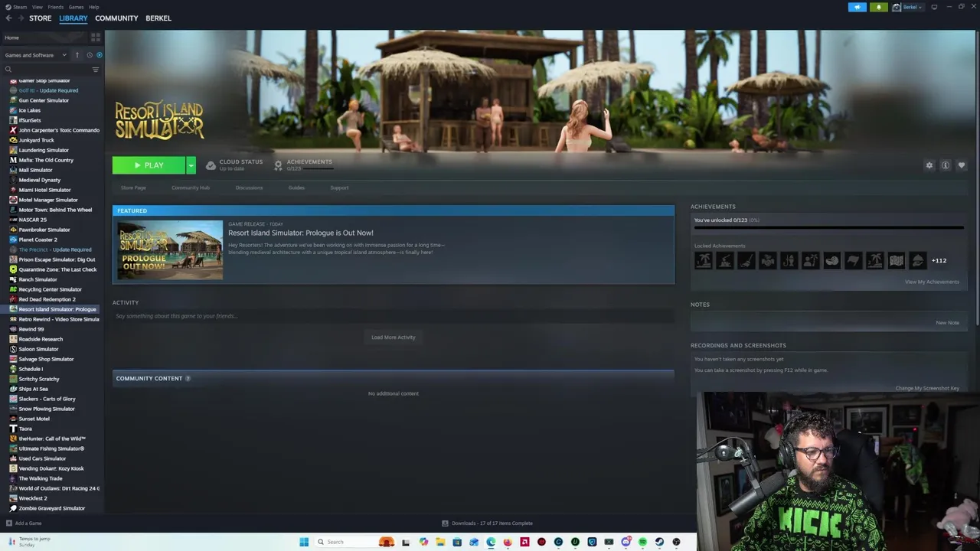The height and width of the screenshot is (551, 980).
Task: Open Spotify from taskbar
Action: coord(642,542)
